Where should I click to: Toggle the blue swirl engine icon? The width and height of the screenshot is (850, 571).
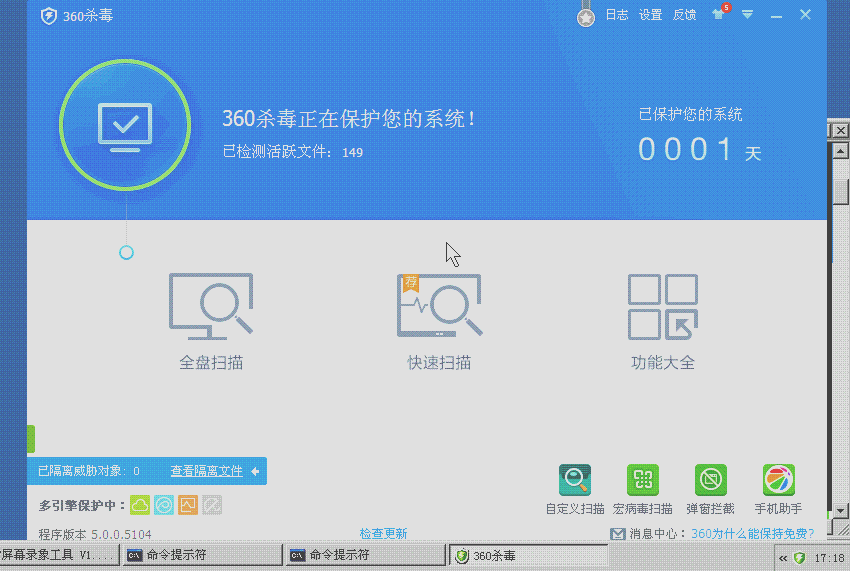coord(164,505)
